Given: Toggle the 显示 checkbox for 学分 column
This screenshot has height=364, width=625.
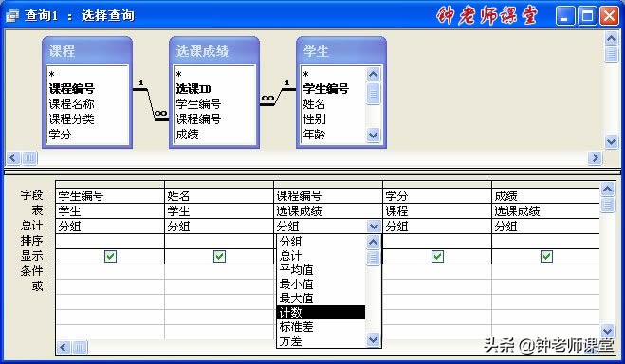Looking at the screenshot, I should [437, 256].
